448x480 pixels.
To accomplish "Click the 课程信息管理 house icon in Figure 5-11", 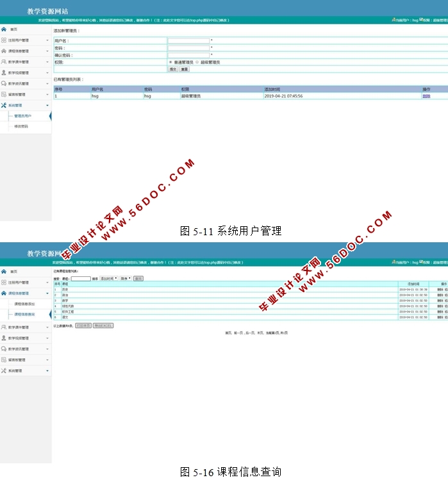I will 4,51.
